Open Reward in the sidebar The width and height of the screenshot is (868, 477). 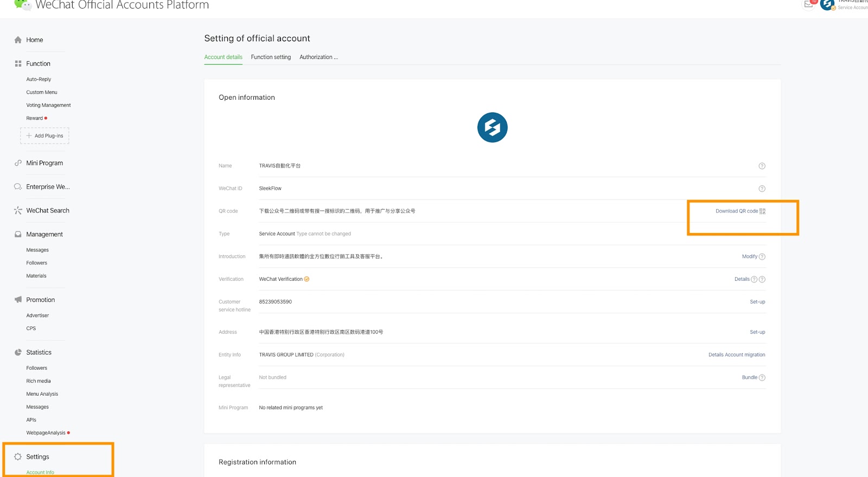(x=34, y=118)
